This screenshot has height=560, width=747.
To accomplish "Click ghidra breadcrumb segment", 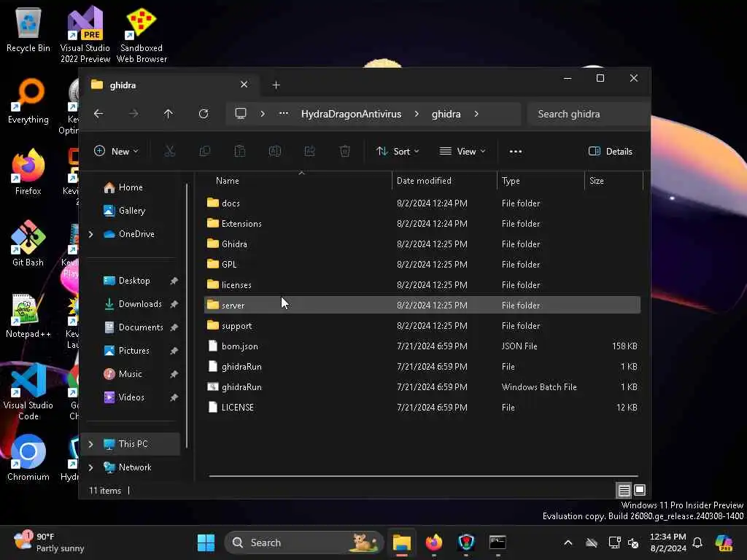I will pyautogui.click(x=446, y=114).
